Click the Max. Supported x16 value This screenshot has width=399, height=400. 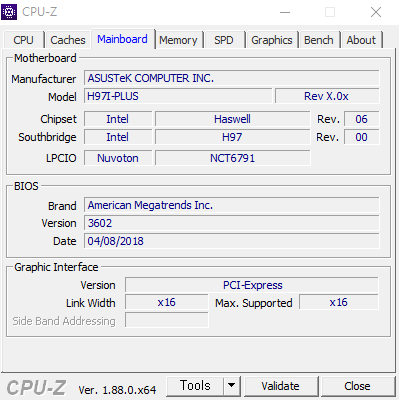pyautogui.click(x=339, y=303)
